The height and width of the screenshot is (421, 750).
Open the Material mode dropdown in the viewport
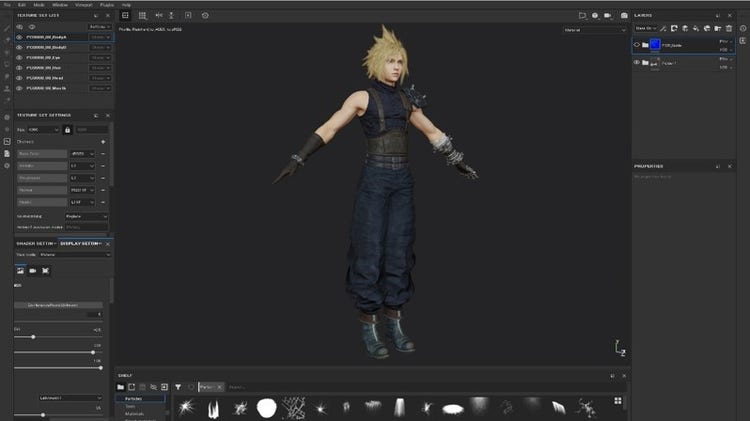(595, 30)
